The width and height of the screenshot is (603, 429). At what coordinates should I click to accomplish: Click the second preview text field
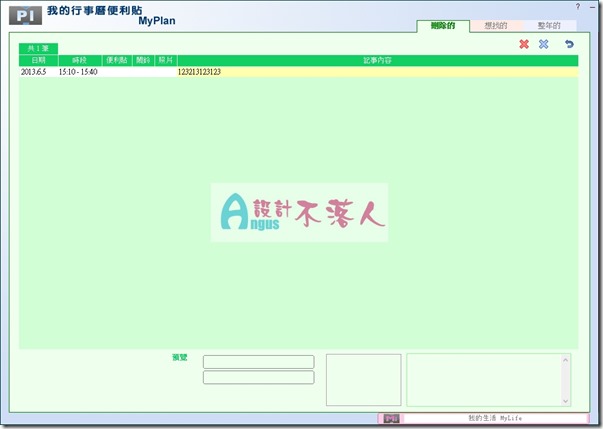(x=258, y=378)
